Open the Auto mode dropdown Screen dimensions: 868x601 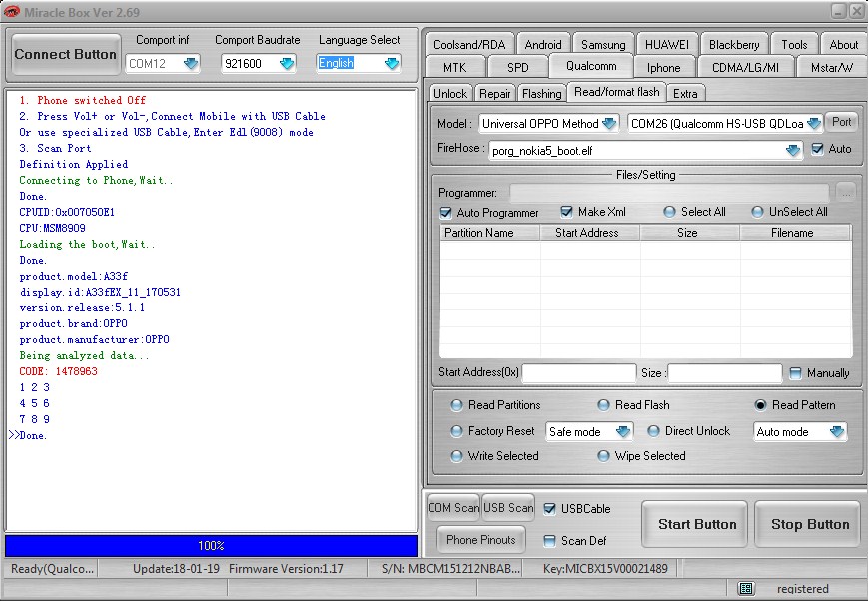click(x=836, y=431)
